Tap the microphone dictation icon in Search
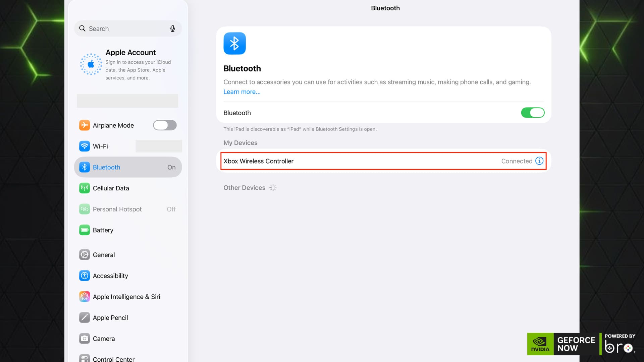This screenshot has height=362, width=644. (173, 28)
